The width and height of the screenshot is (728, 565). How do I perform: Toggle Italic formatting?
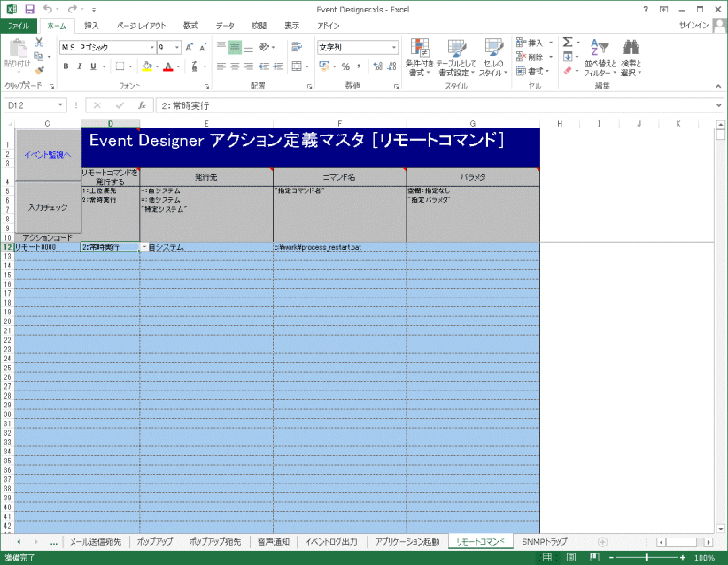(80, 66)
